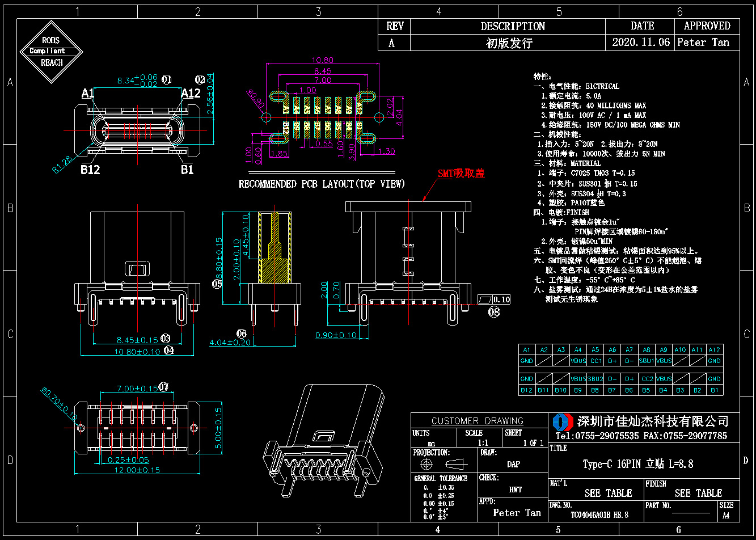Select the CC1 cell in pin table

coord(595,361)
